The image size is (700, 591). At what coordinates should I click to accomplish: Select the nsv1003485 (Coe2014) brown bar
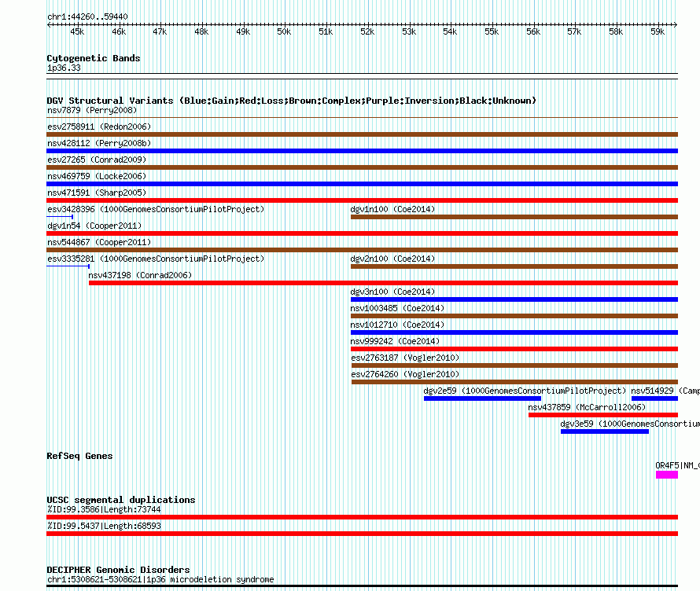pyautogui.click(x=514, y=316)
